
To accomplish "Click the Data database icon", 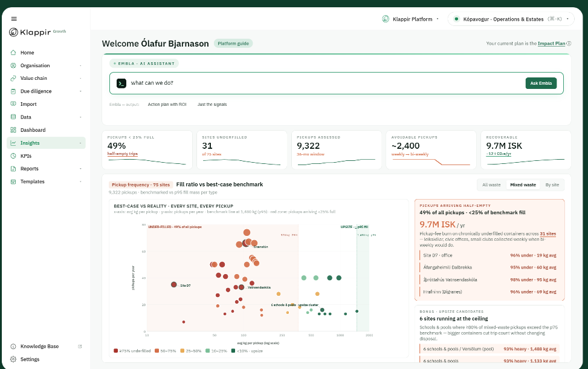I will pos(13,117).
